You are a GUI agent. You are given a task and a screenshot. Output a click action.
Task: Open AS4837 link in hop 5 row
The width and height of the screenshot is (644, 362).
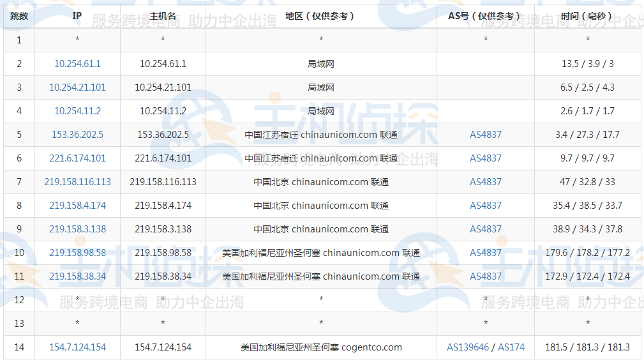point(486,135)
